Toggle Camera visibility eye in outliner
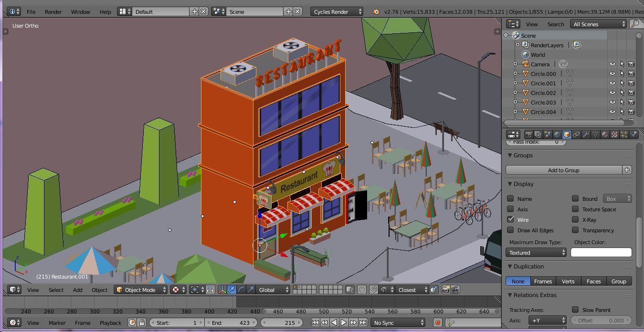644x332 pixels. point(612,64)
